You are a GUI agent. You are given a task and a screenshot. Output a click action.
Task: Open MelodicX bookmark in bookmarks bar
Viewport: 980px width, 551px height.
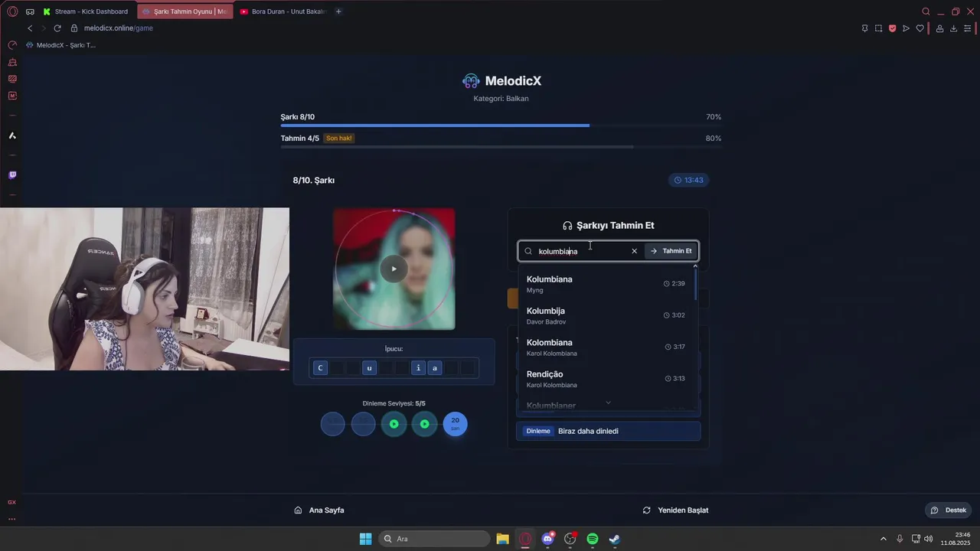(60, 45)
